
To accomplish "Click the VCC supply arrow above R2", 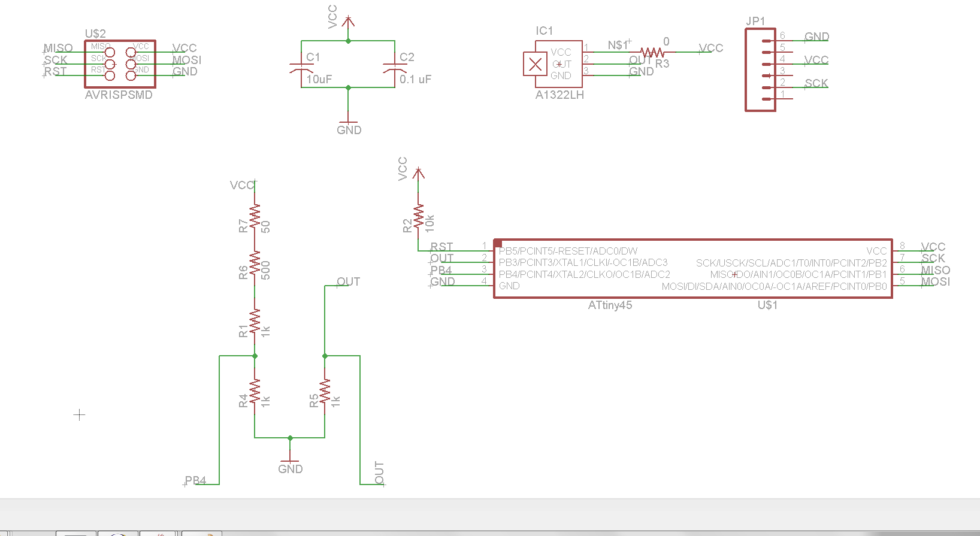I will [x=418, y=174].
